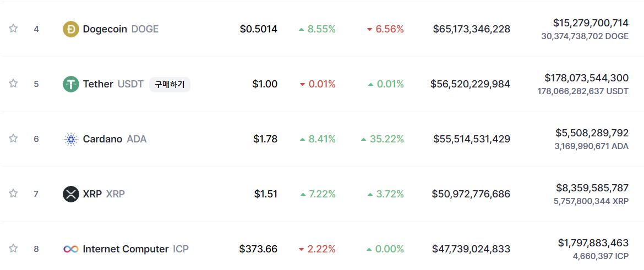Click the Tether coin logo icon
644x270 pixels.
(x=71, y=84)
